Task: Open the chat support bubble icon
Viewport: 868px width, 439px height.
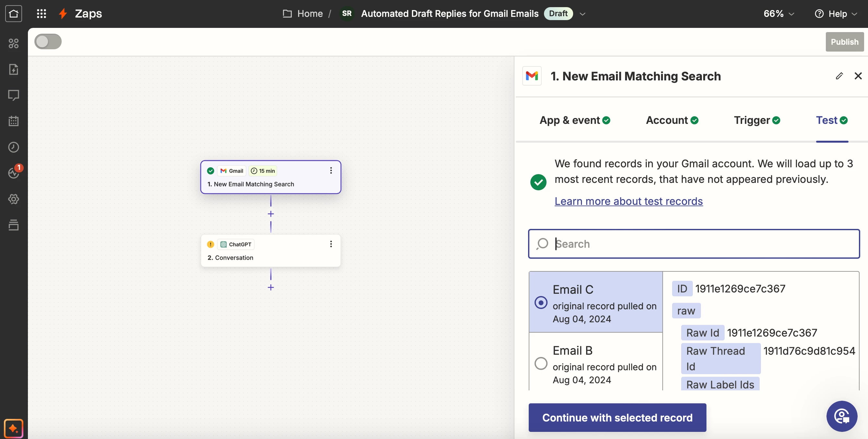Action: [x=841, y=416]
